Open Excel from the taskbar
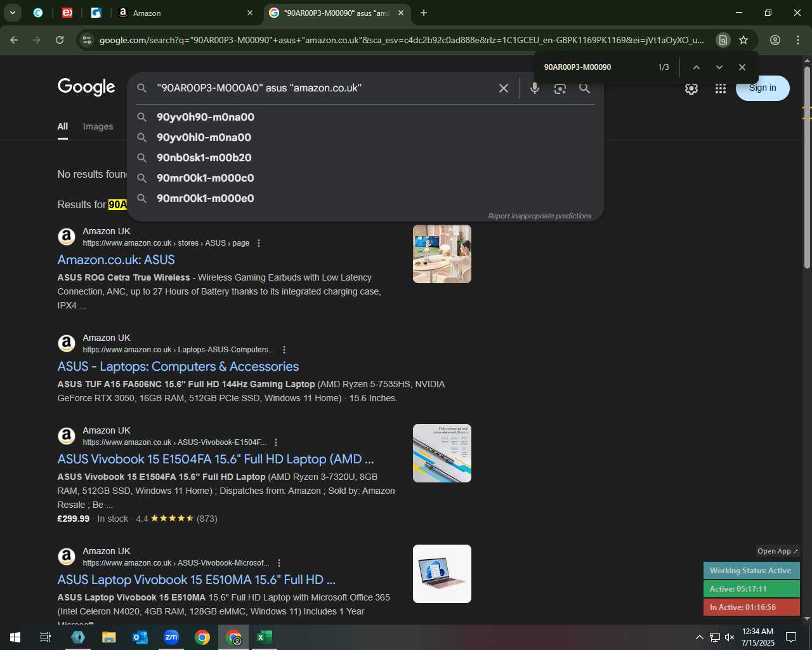Viewport: 812px width, 650px height. pyautogui.click(x=265, y=637)
